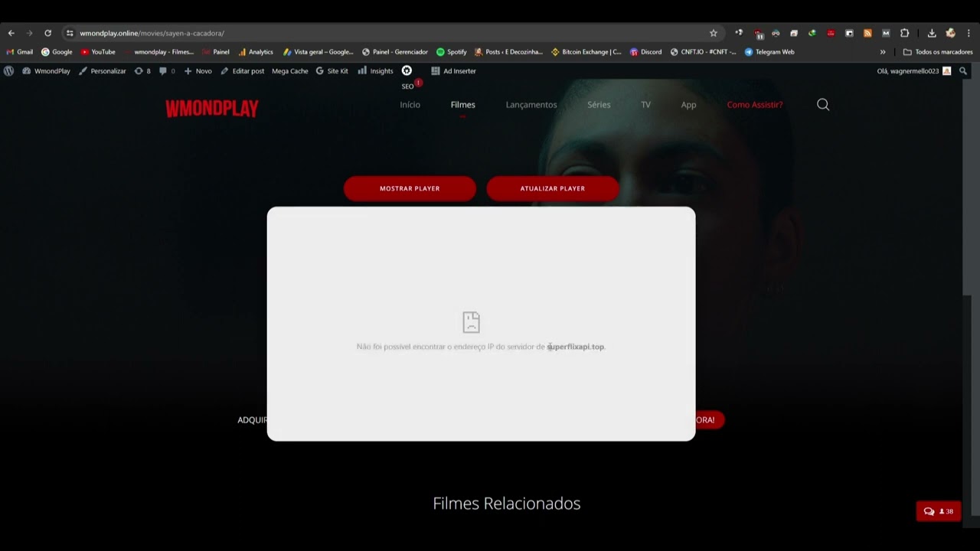Image resolution: width=980 pixels, height=551 pixels.
Task: Click admin bar search magnifier
Action: 963,71
